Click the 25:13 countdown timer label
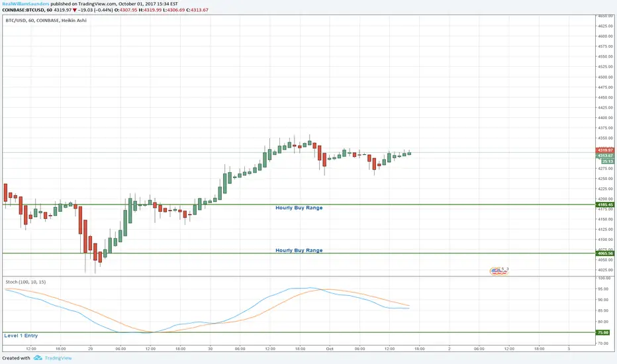Screen dimensions: 617x364 coord(608,161)
